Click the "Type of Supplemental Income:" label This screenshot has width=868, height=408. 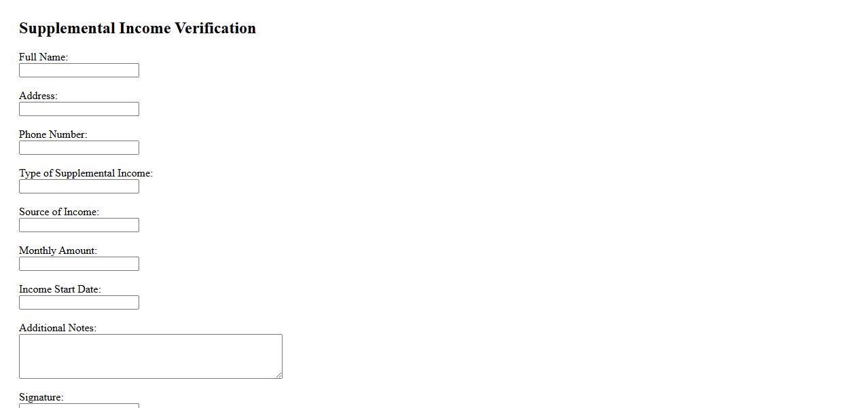[x=86, y=173]
